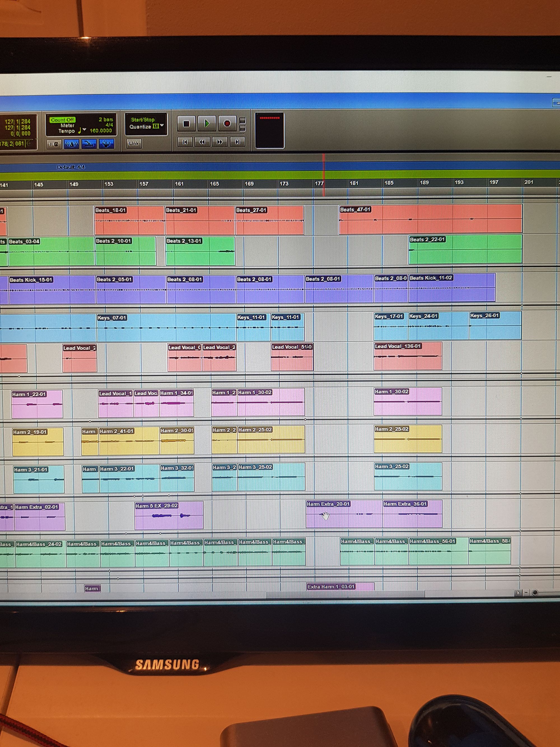Click the Default: 4/4 meter marker
This screenshot has height=747, width=560.
point(71,167)
